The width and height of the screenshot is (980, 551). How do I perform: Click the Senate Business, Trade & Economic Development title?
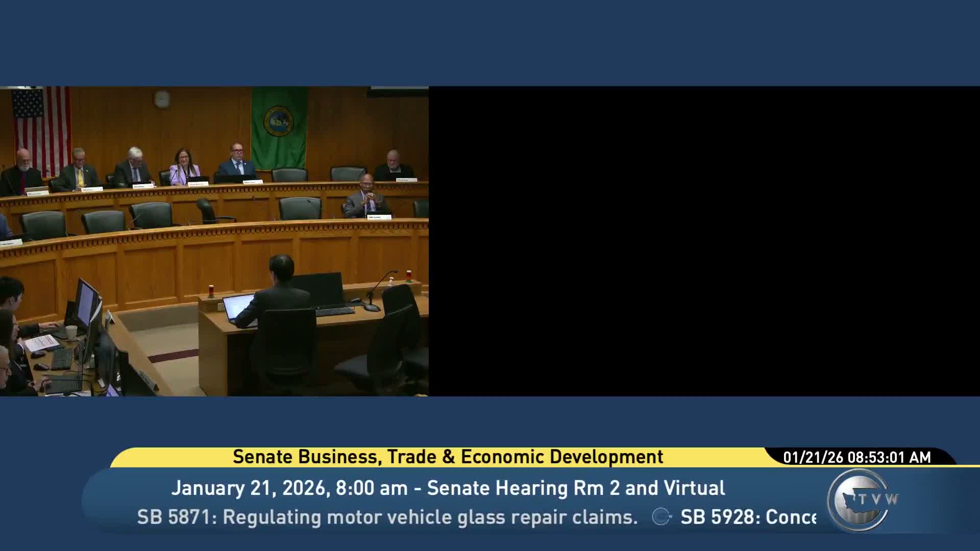pyautogui.click(x=448, y=457)
